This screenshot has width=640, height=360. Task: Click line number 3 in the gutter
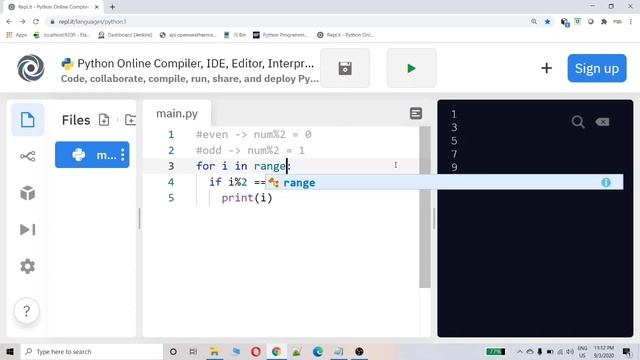pos(171,166)
